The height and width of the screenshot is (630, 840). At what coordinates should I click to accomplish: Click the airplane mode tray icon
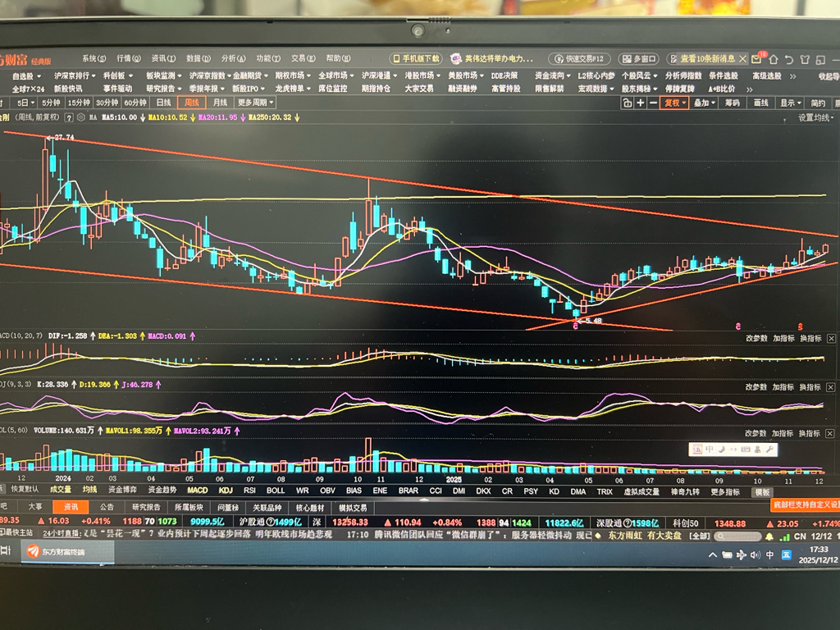741,555
